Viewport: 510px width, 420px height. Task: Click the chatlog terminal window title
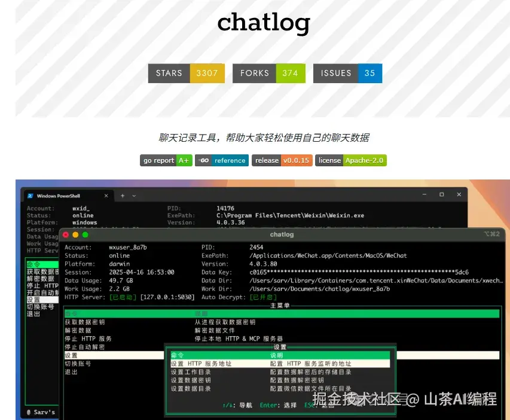pos(282,235)
